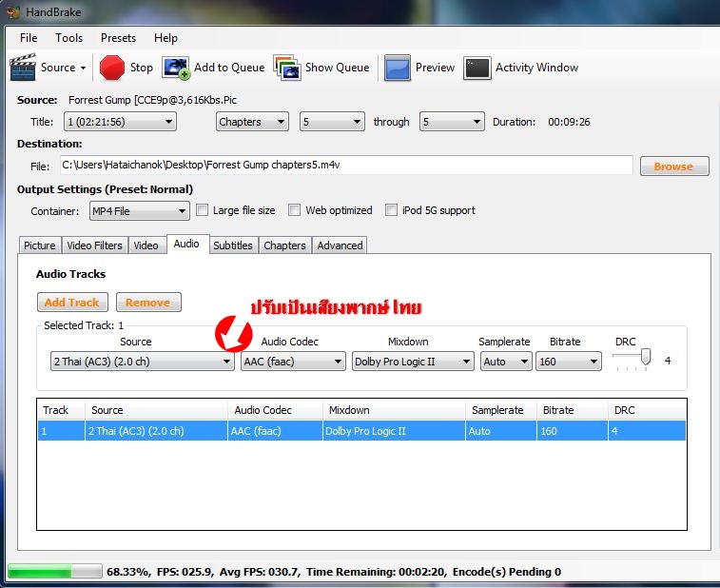Viewport: 720px width, 588px height.
Task: Click the Mixdown column header in list
Action: point(394,410)
